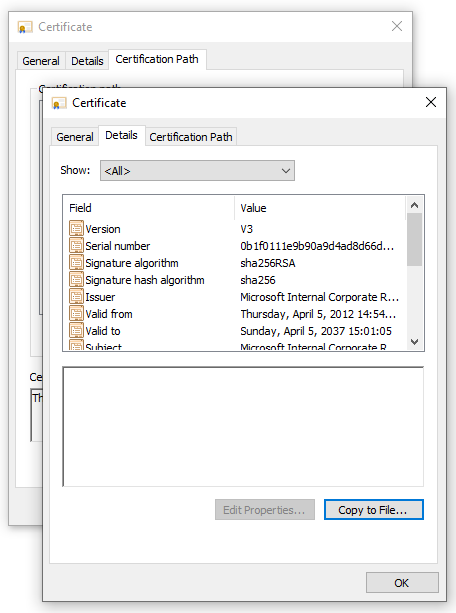Viewport: 456px width, 613px height.
Task: Select the Valid from row text
Action: [x=109, y=314]
